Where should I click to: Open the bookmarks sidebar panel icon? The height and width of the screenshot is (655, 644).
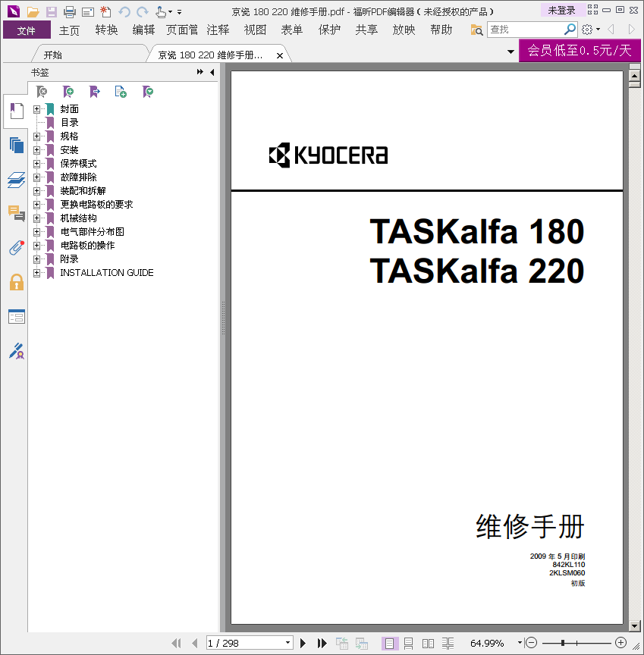click(x=16, y=111)
